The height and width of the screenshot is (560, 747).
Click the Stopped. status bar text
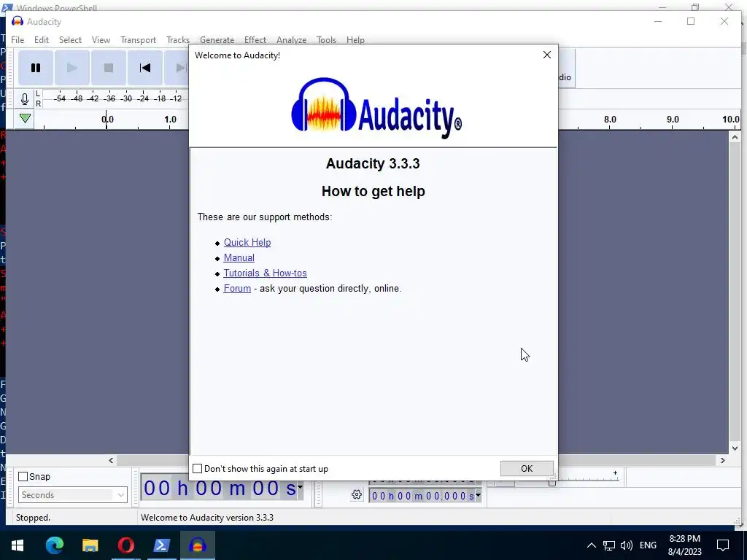[x=33, y=518]
